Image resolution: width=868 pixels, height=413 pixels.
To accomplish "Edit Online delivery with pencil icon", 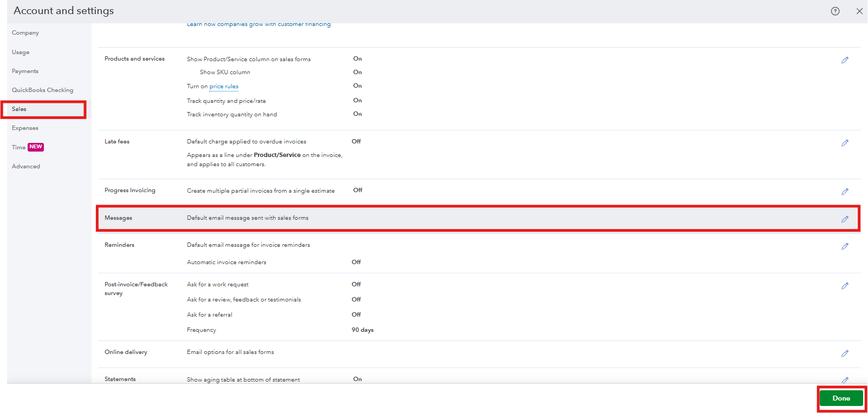I will [845, 353].
